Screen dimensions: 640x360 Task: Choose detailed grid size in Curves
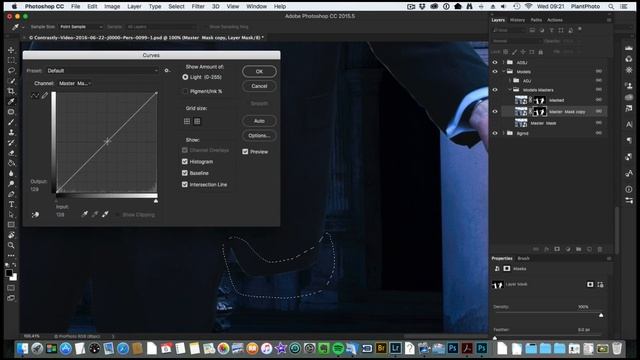[x=197, y=121]
